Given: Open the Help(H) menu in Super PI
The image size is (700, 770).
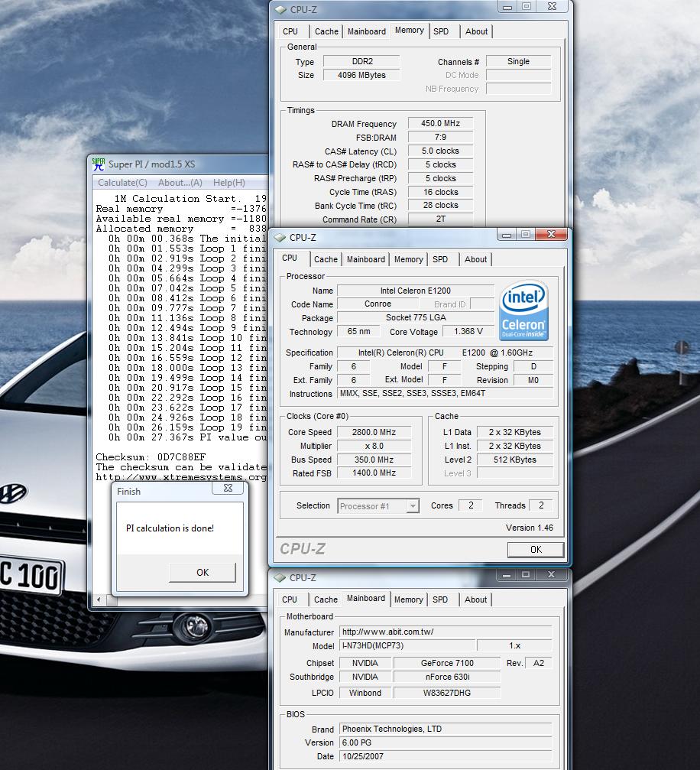Looking at the screenshot, I should (228, 183).
